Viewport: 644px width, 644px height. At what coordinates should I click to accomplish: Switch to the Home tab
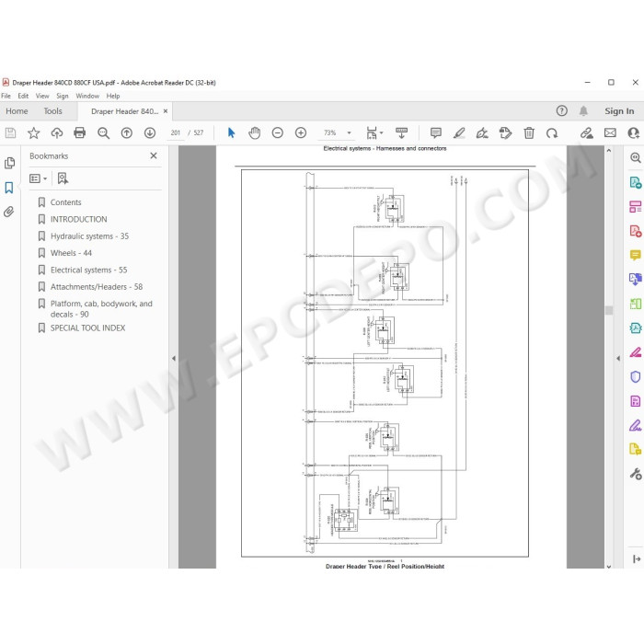tap(17, 111)
